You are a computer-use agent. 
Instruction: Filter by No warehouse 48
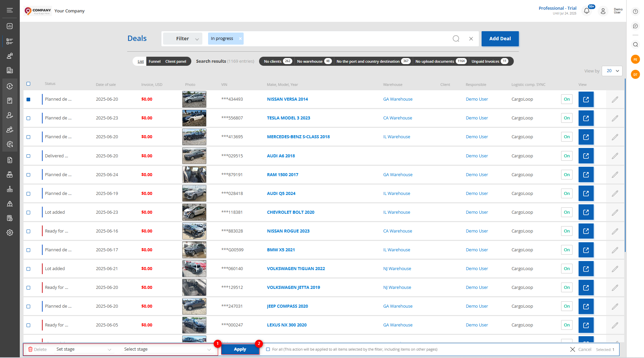coord(314,61)
